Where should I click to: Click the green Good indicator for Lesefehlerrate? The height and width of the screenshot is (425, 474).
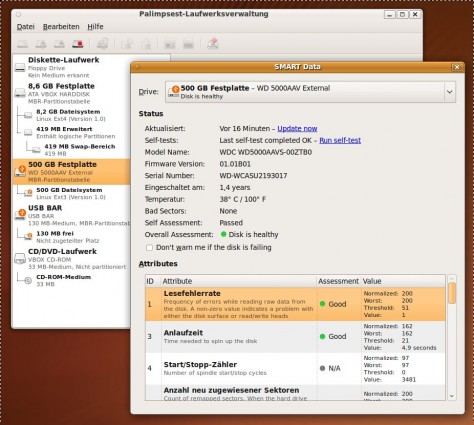[x=322, y=304]
